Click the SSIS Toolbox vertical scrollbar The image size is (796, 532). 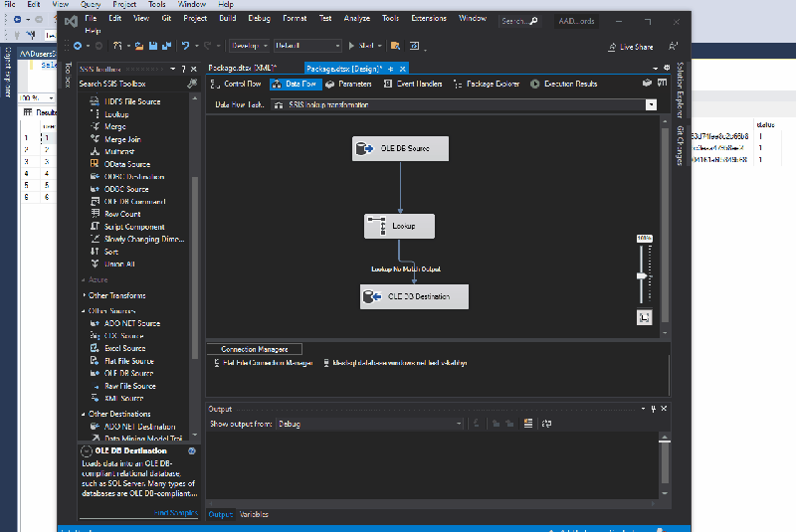click(x=194, y=267)
